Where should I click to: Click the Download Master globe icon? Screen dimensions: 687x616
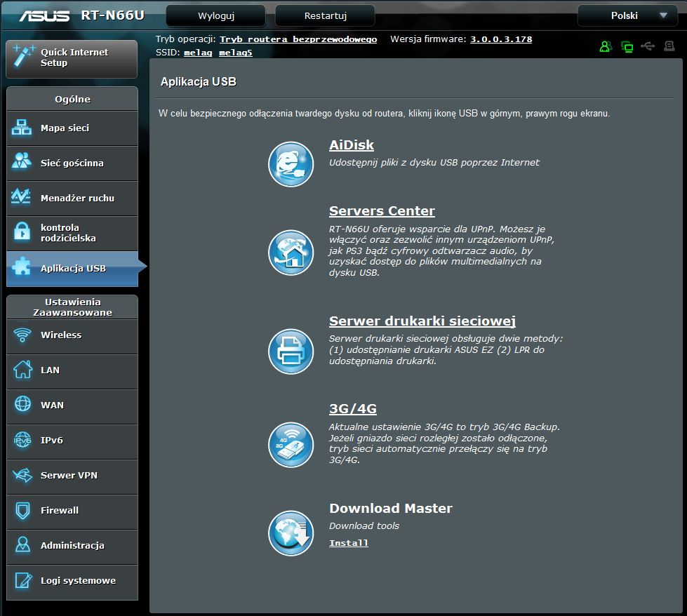click(x=291, y=533)
